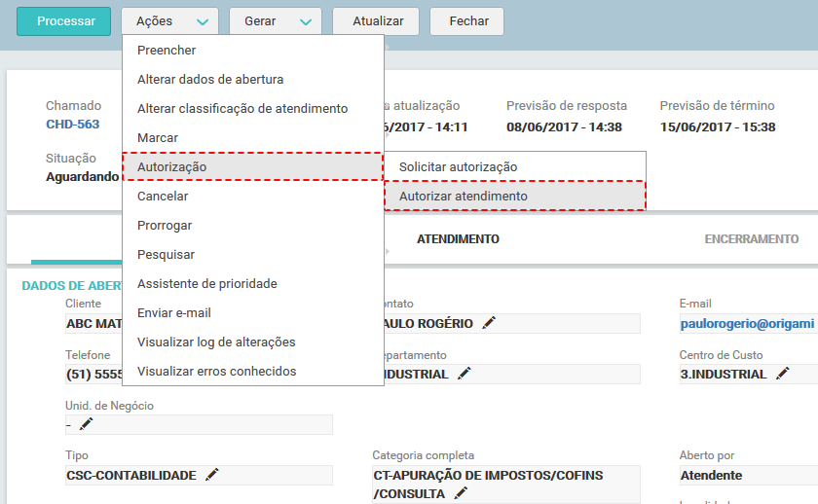
Task: Select the Prorrogar option
Action: click(253, 225)
